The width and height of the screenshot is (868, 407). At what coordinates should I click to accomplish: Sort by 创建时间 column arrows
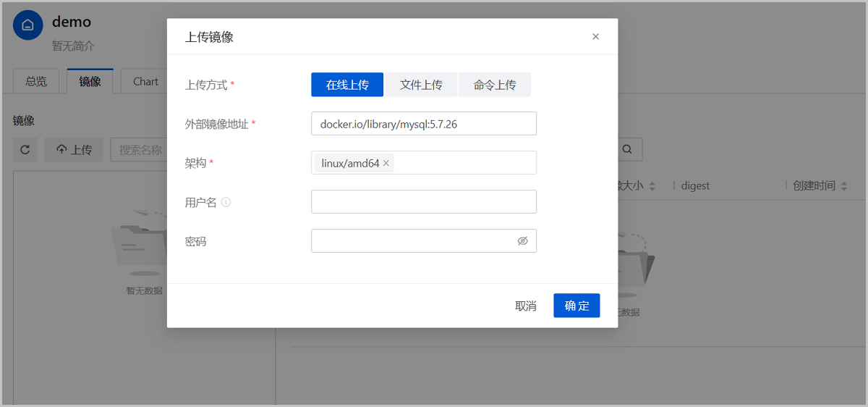[x=843, y=186]
